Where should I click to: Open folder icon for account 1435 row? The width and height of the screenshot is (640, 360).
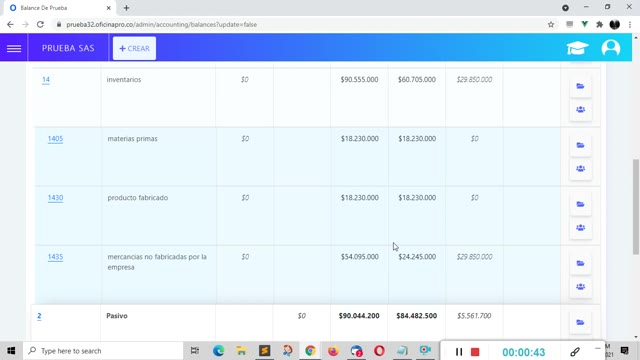coord(580,263)
